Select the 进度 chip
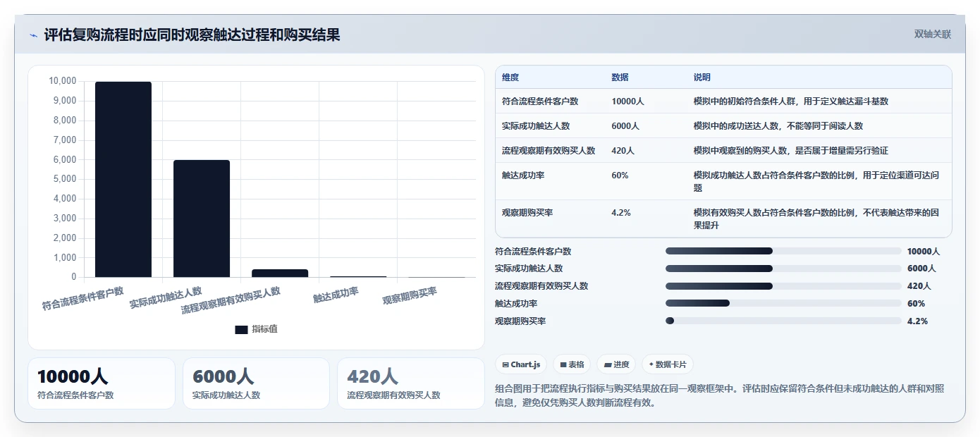This screenshot has width=980, height=437. click(616, 364)
